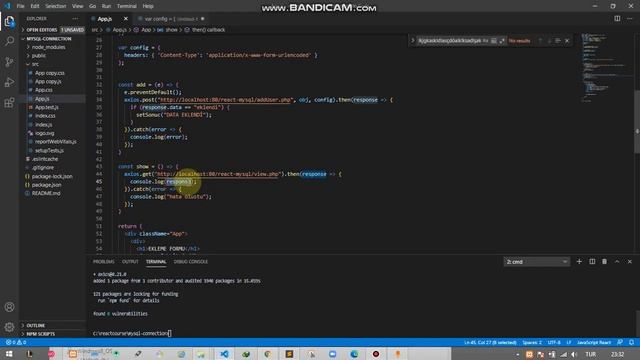This screenshot has height=360, width=640.
Task: Expand the replace field in Find widget
Action: (413, 41)
